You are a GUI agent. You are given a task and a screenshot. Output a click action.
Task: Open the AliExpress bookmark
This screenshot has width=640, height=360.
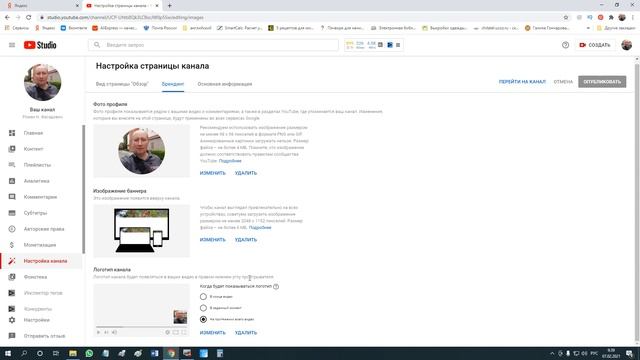point(115,28)
